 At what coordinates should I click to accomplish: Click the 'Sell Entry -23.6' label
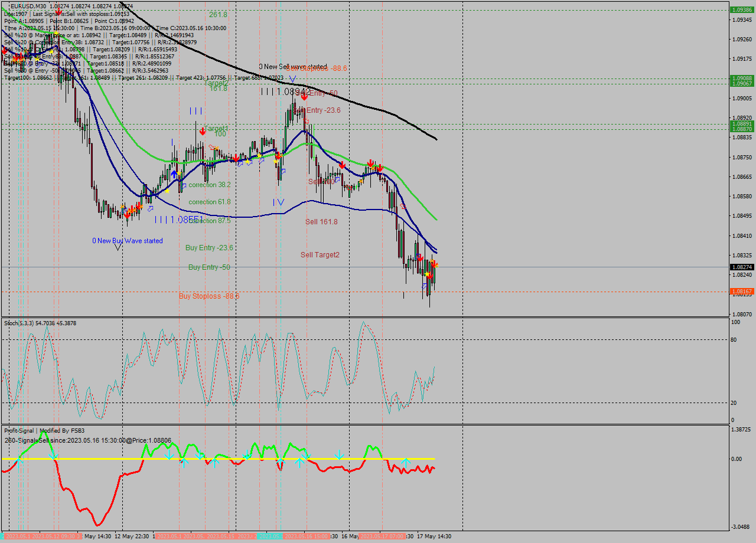pyautogui.click(x=317, y=110)
